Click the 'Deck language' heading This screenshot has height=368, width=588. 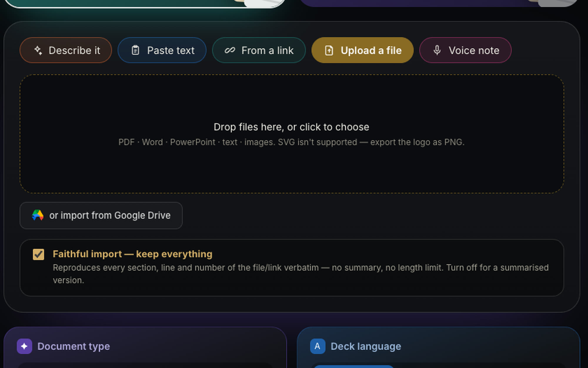[x=366, y=346]
